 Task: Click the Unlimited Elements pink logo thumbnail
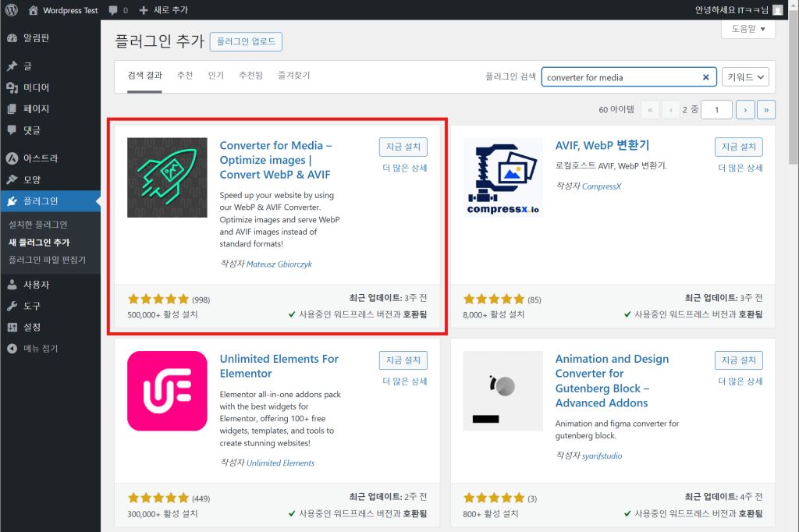point(167,391)
